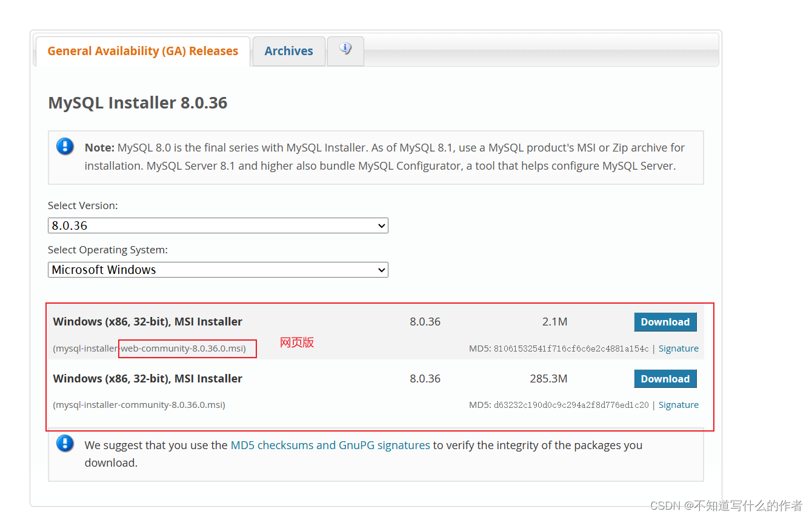Click the MD5 hash starting with d63232c1

click(571, 405)
